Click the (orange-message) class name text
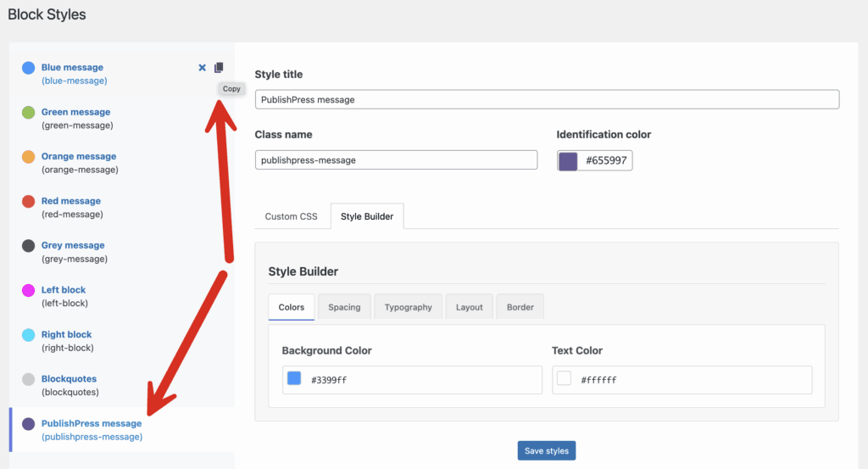 (80, 170)
